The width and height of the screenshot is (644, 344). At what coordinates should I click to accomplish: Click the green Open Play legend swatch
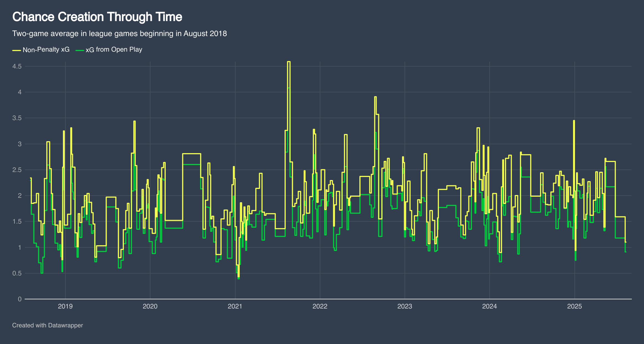click(x=80, y=50)
